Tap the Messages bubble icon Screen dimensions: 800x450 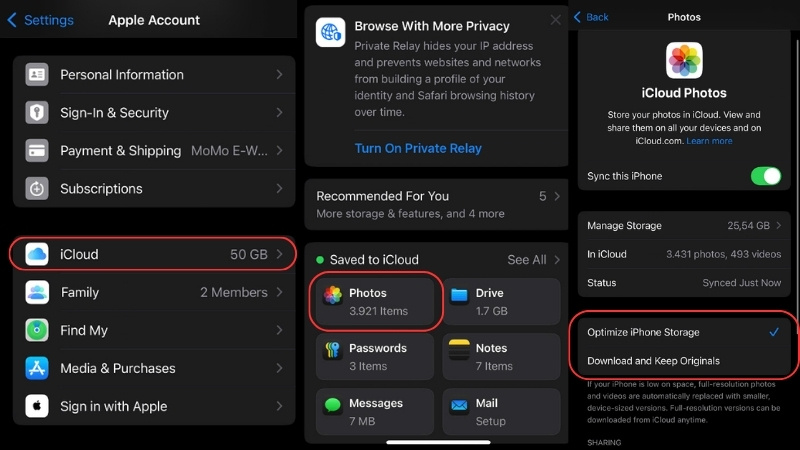pos(333,405)
